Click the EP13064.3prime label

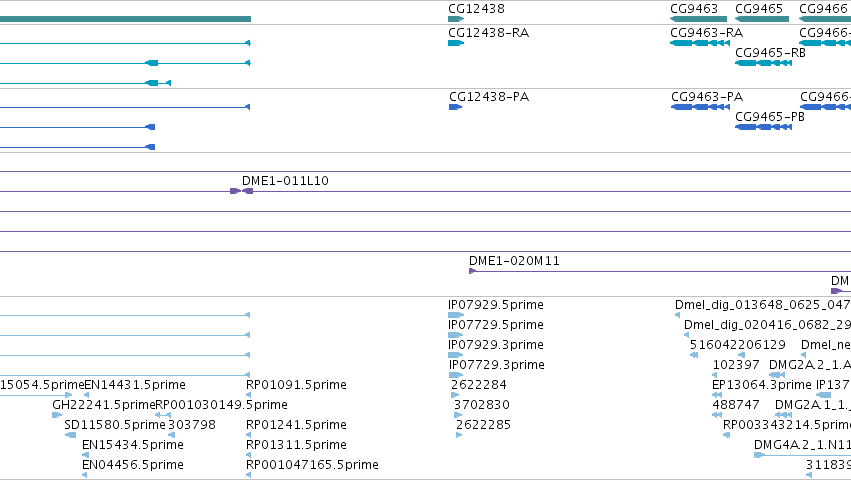click(x=762, y=385)
